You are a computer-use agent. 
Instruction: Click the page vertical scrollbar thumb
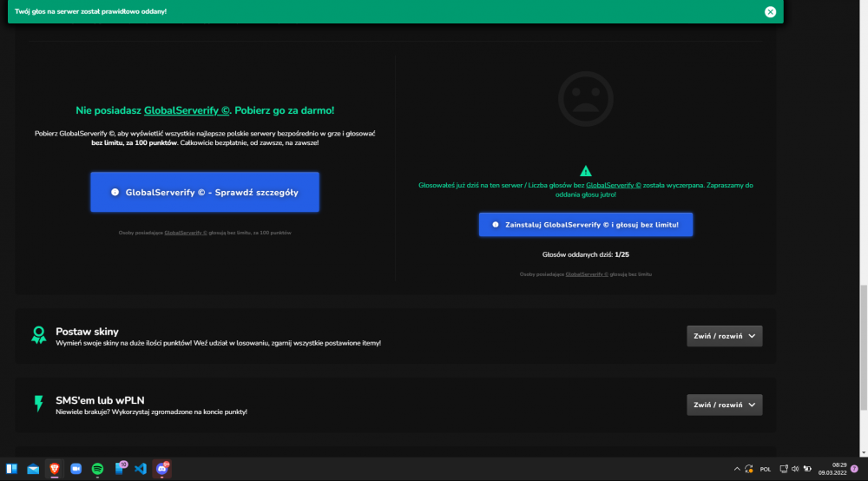point(864,347)
